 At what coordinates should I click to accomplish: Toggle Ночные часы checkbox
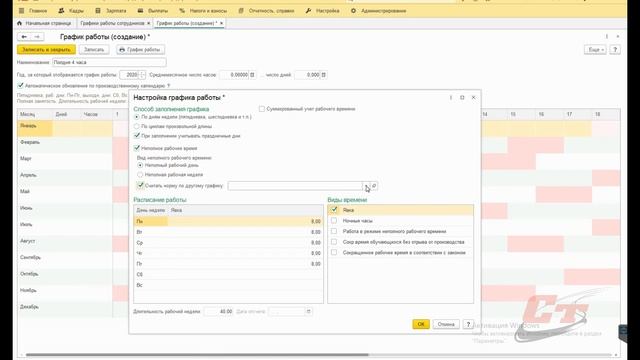334,220
